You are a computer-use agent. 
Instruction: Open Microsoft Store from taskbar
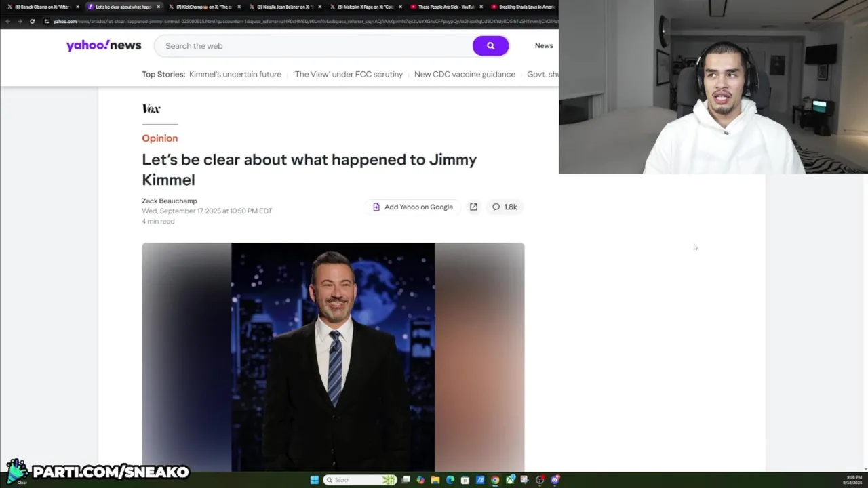465,480
